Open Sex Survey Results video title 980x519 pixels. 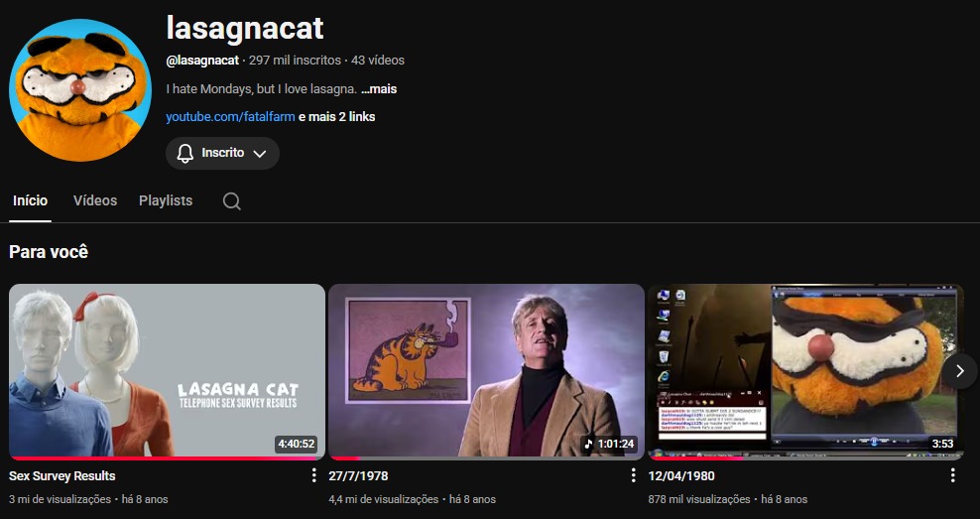point(61,476)
